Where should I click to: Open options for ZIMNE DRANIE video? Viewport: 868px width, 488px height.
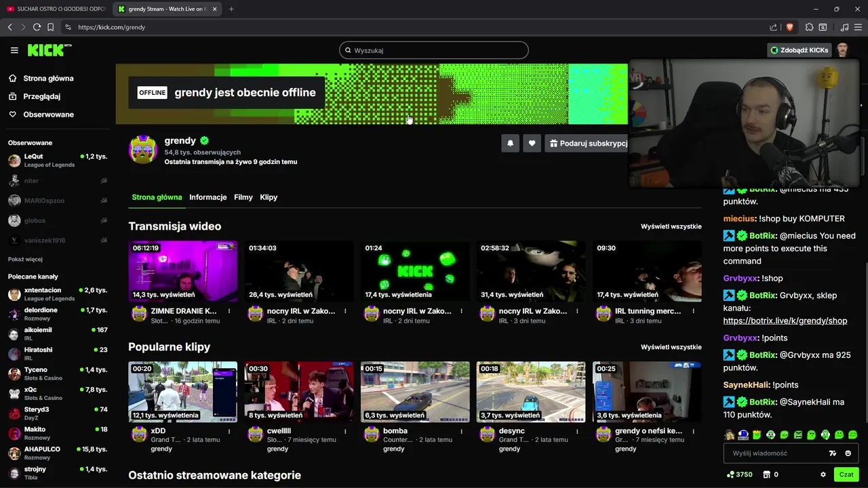click(x=229, y=311)
